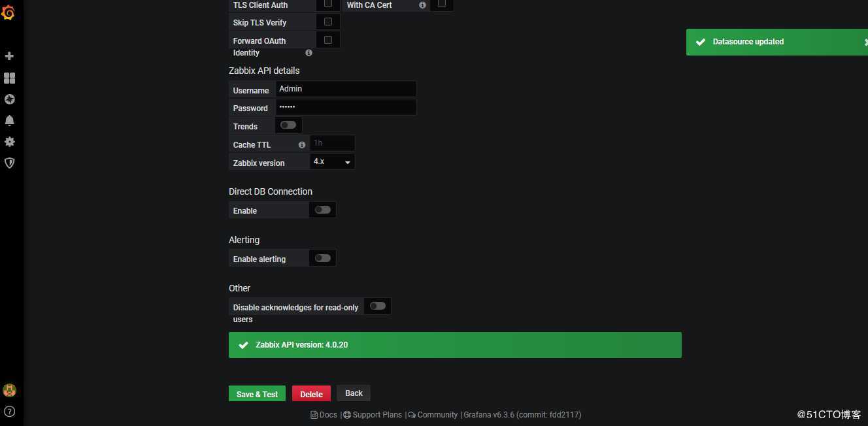Screen dimensions: 868x426
Task: Turn on the Enable alerting switch
Action: (x=323, y=258)
